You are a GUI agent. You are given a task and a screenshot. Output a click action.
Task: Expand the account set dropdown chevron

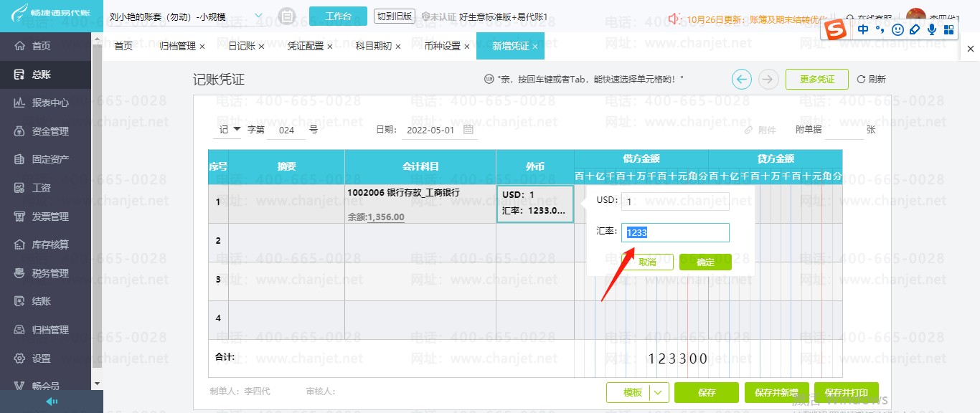coord(259,15)
